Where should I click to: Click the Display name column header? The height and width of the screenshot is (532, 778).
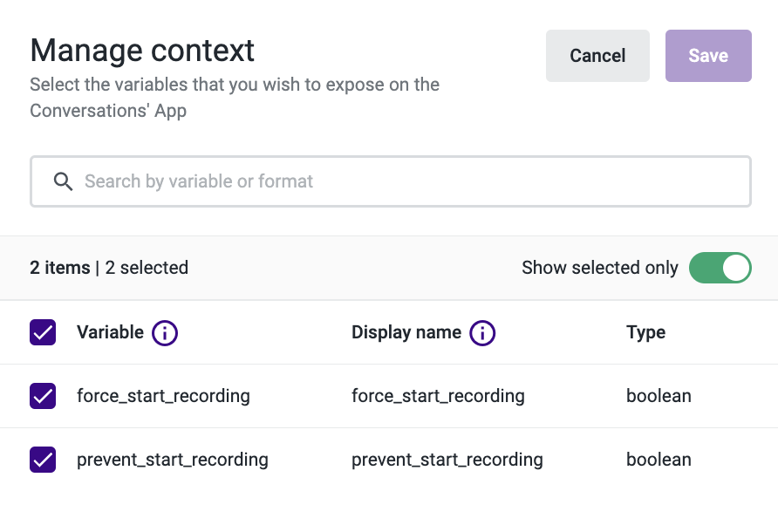tap(406, 332)
